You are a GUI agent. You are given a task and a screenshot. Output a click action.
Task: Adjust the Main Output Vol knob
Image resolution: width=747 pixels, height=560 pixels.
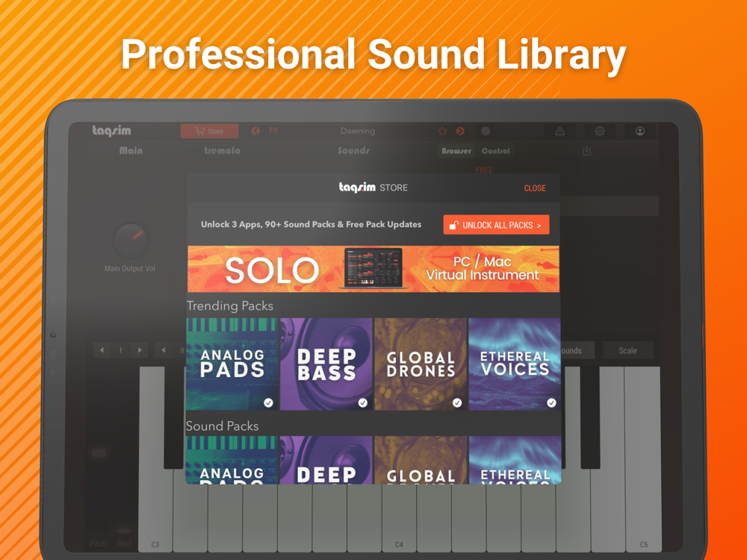131,241
